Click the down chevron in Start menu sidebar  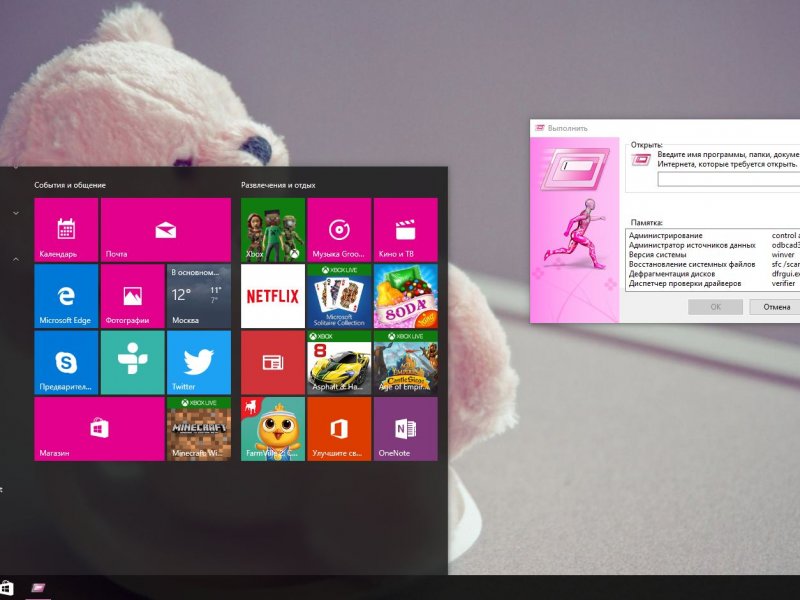(x=16, y=213)
